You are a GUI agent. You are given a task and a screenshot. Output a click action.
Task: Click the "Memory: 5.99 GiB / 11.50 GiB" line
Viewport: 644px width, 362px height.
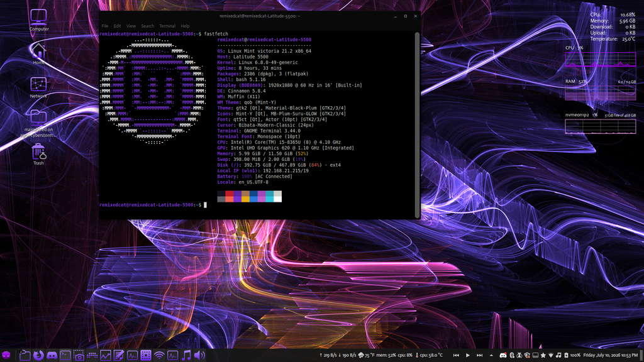(x=263, y=153)
